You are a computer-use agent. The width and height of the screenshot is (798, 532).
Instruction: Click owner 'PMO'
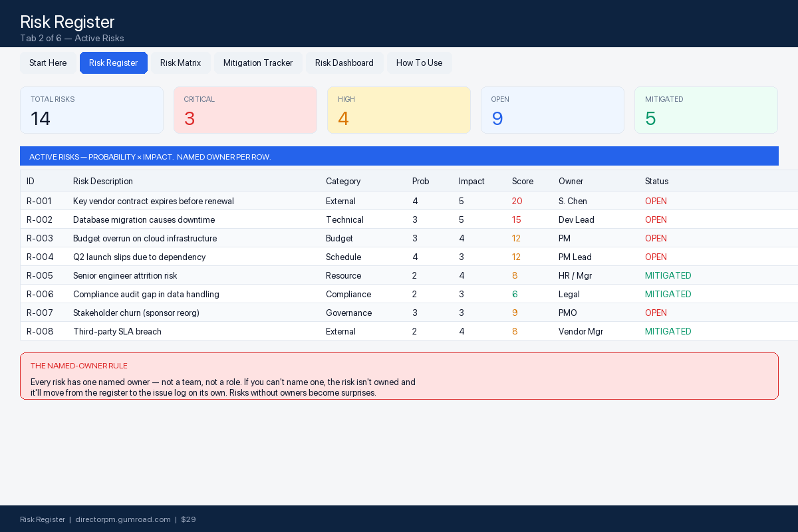point(568,313)
